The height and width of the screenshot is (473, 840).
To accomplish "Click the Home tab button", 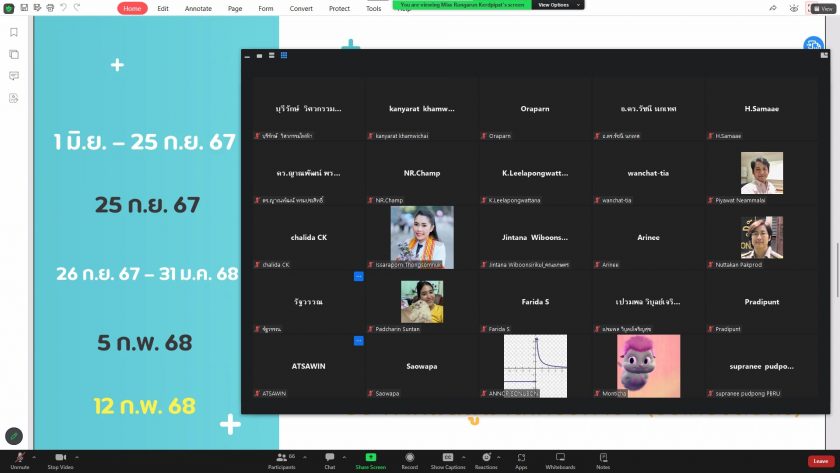I will point(132,8).
